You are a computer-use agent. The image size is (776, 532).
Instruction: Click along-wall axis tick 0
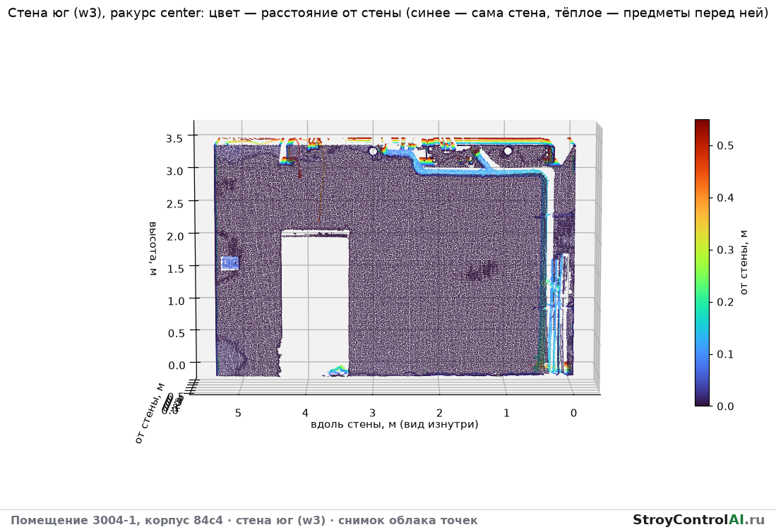(573, 413)
